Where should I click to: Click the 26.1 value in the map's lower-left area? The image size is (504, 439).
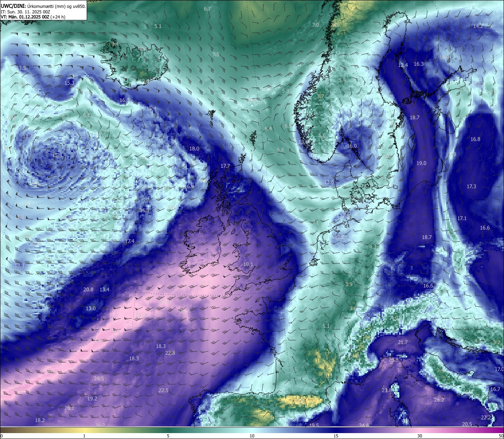click(69, 408)
